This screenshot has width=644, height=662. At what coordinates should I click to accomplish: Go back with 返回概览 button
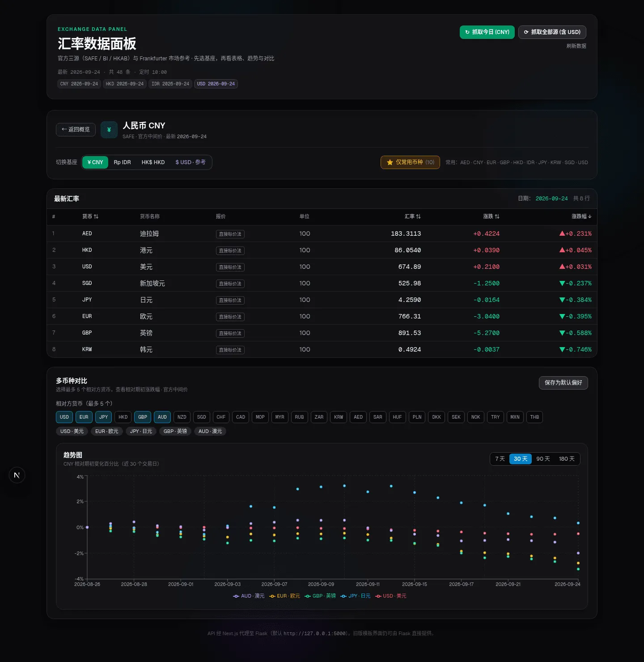click(x=76, y=130)
